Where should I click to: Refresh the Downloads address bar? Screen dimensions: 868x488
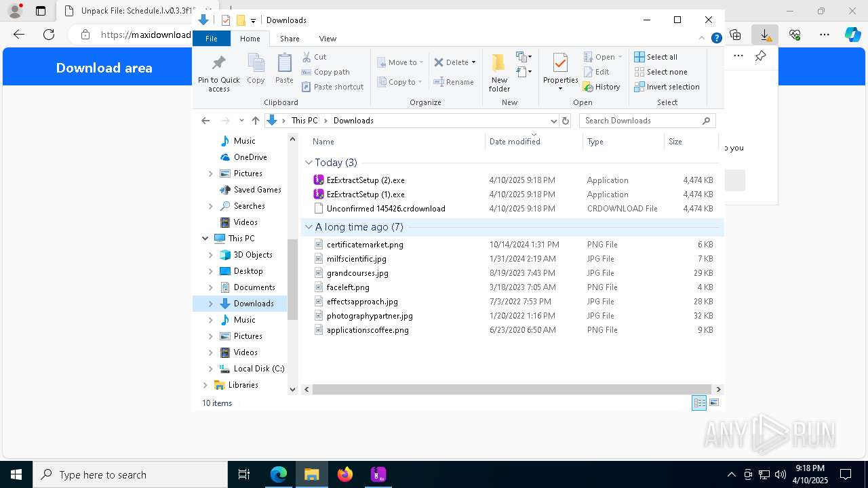pos(566,121)
